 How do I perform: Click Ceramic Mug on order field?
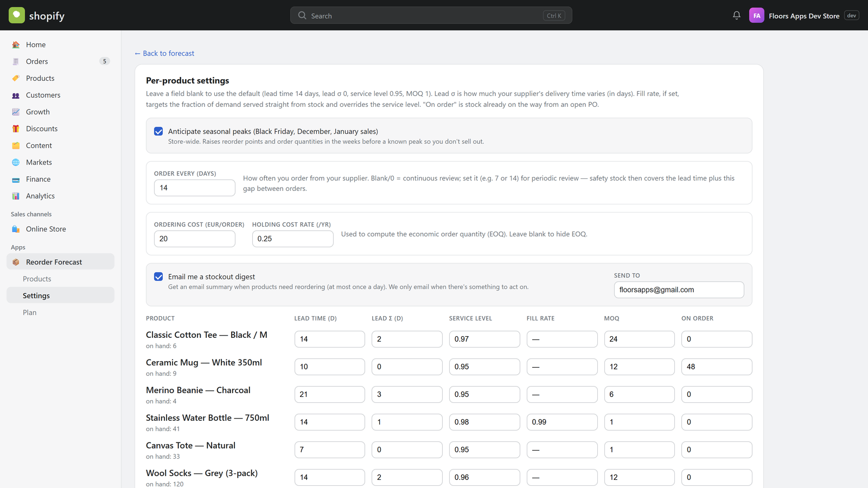click(x=717, y=367)
